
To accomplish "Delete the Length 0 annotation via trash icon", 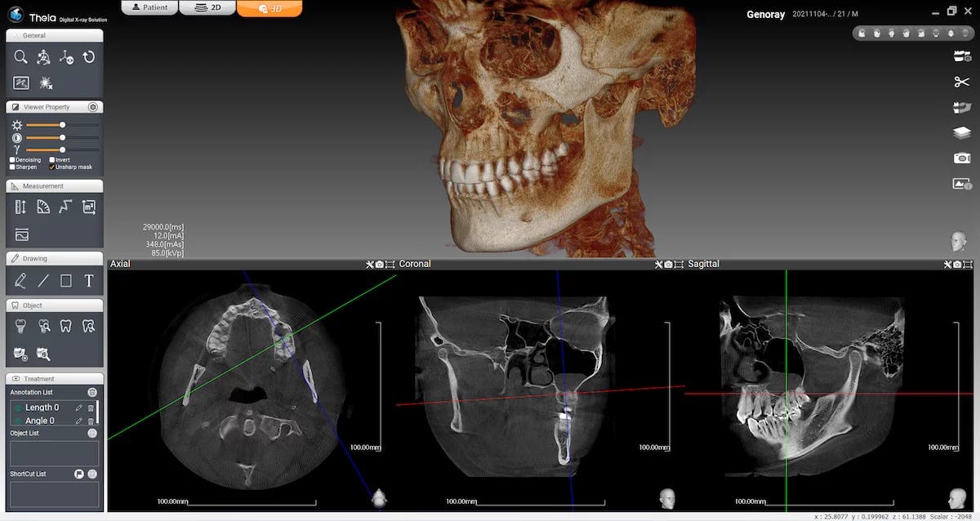I will point(91,407).
